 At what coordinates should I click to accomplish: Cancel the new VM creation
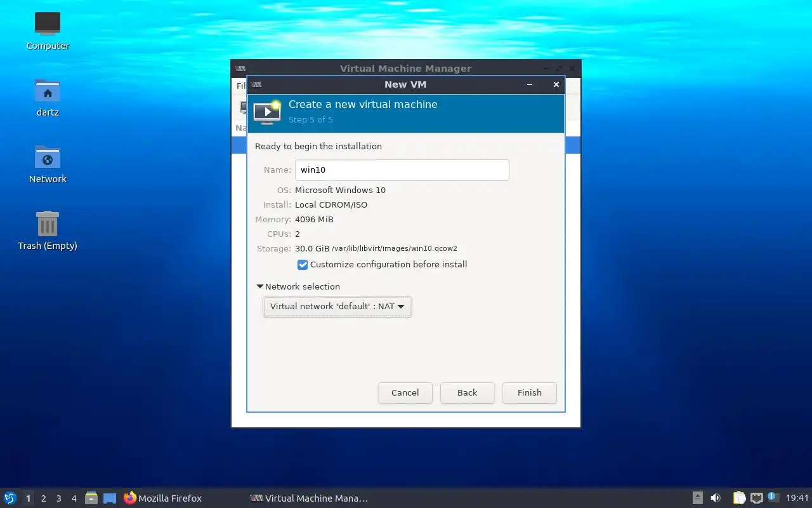pos(405,392)
